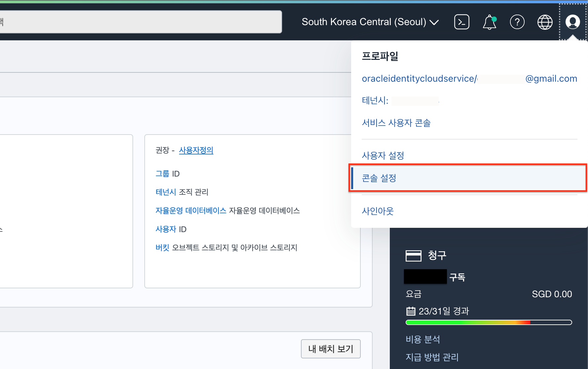Viewport: 588px width, 369px height.
Task: Open the oracleidentitycloudservice account link
Action: click(469, 79)
